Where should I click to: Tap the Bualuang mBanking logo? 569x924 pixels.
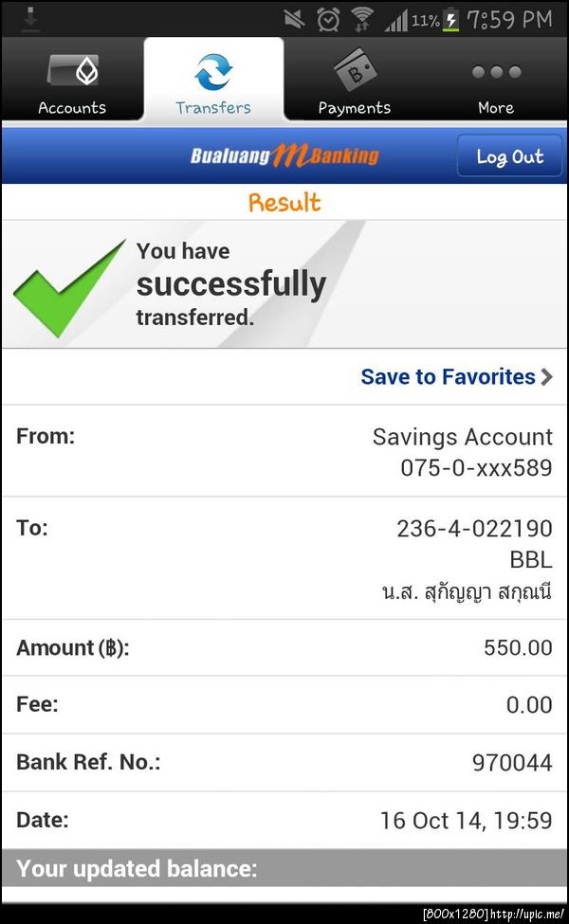284,155
